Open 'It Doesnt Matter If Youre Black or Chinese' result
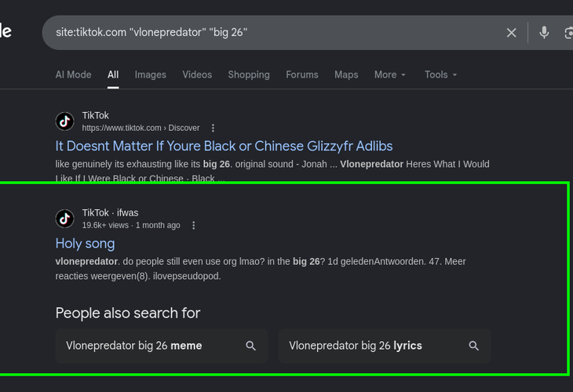Screen dimensions: 573x392 [224, 146]
